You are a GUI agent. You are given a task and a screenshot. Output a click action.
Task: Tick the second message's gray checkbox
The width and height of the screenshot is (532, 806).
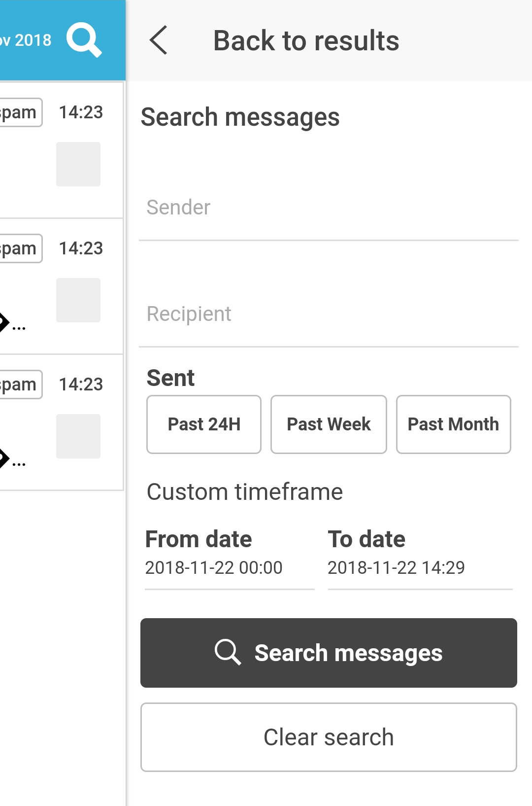point(78,300)
